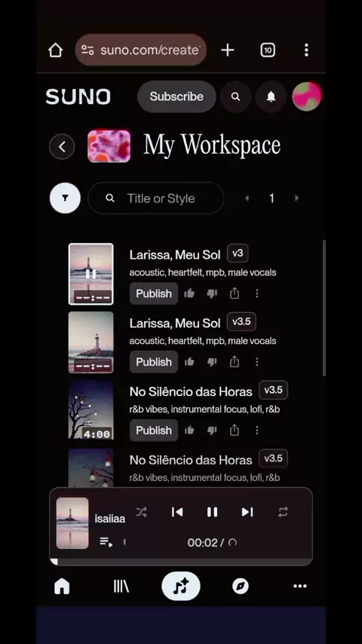The height and width of the screenshot is (644, 362).
Task: Open player cover art thumbnail
Action: (x=72, y=523)
